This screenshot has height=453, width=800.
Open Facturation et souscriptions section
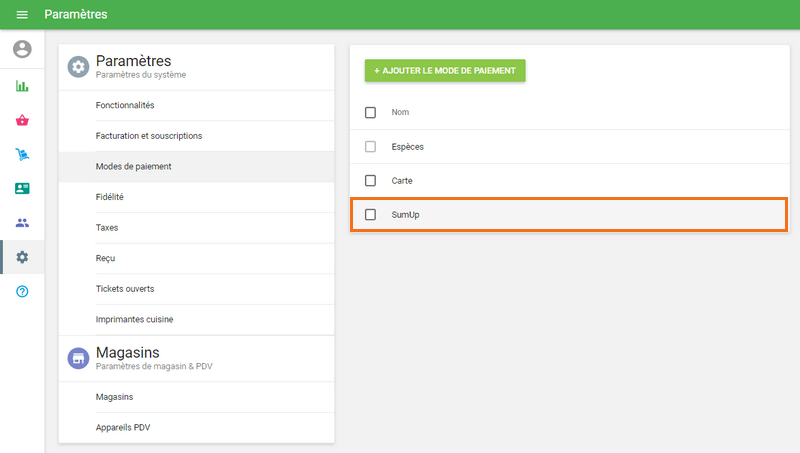coord(196,136)
